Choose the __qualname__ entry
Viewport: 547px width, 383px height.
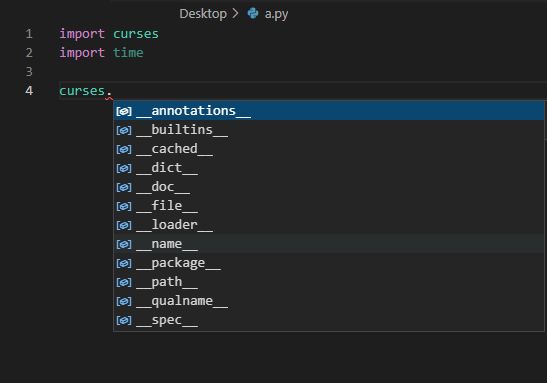(329, 301)
